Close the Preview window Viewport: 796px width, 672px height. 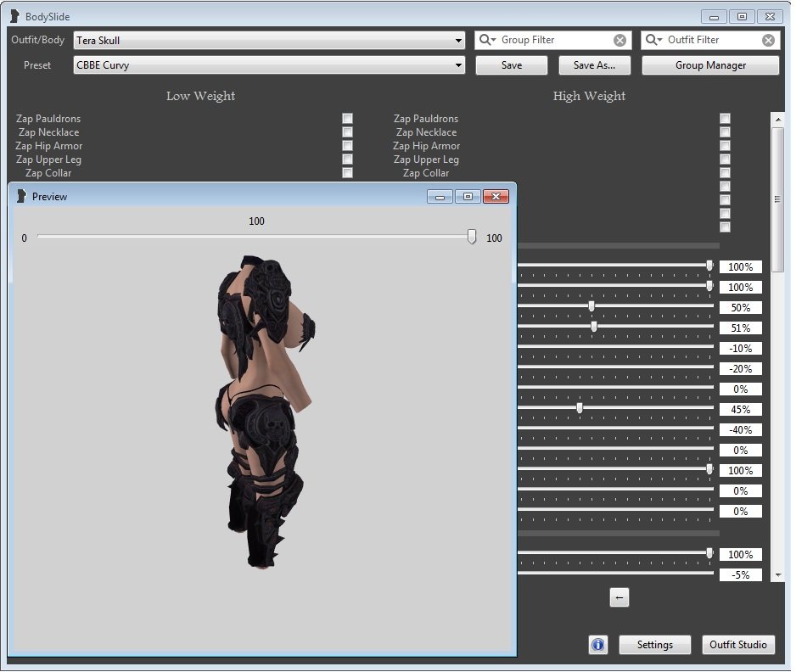click(x=496, y=197)
